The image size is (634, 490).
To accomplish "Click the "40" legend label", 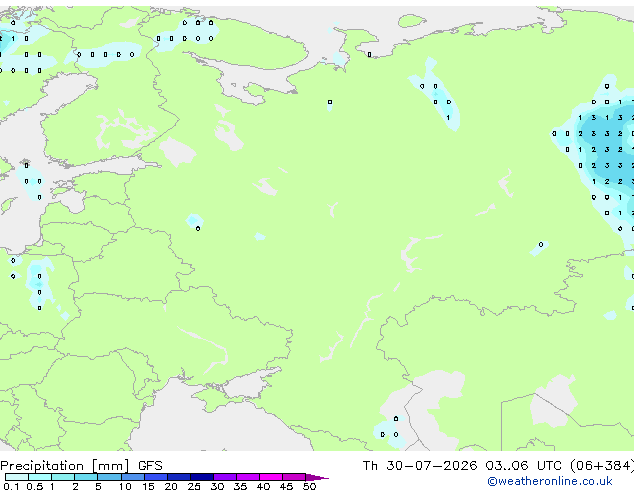I will click(263, 486).
